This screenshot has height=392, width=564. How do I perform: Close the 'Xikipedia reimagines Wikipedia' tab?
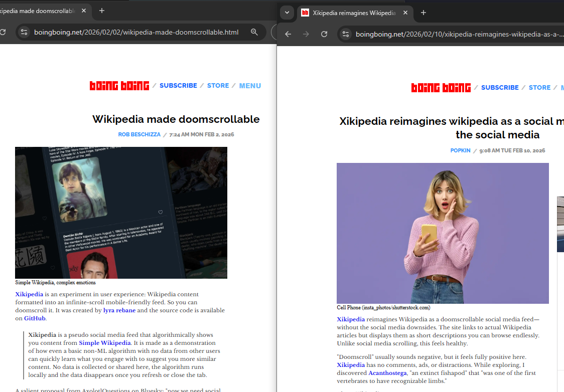[405, 13]
